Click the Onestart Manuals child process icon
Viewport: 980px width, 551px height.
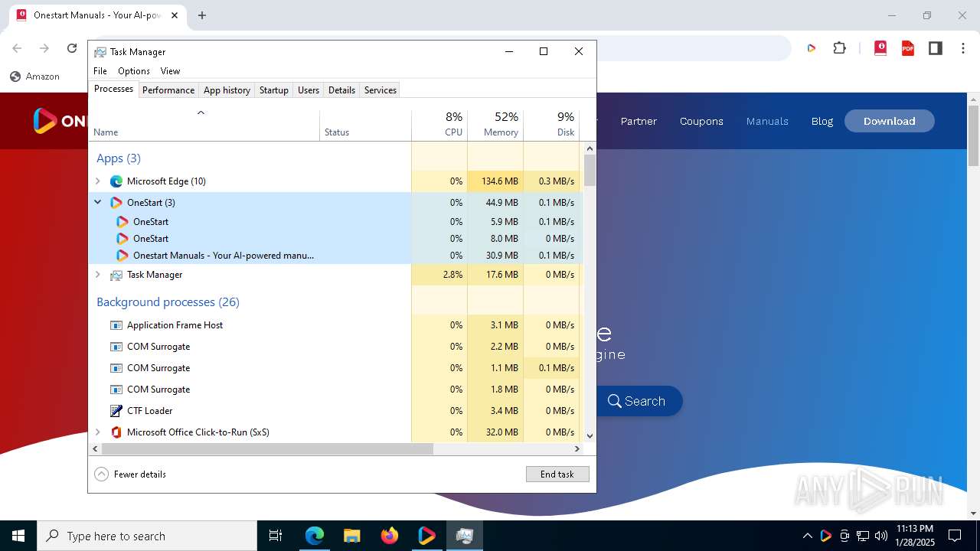click(122, 256)
